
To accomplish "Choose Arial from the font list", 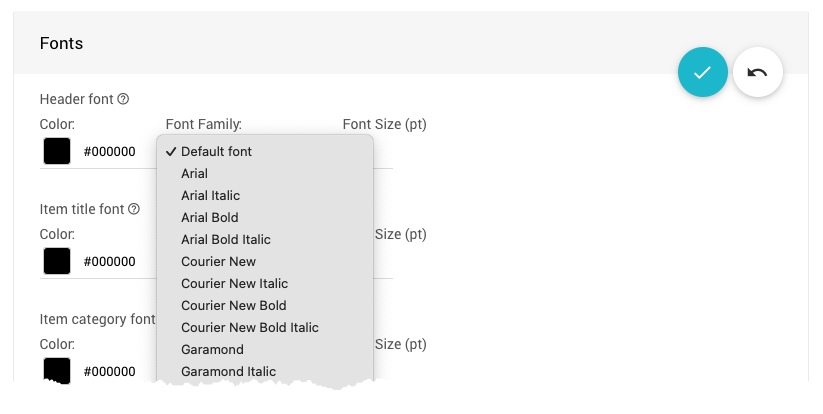I will point(195,174).
